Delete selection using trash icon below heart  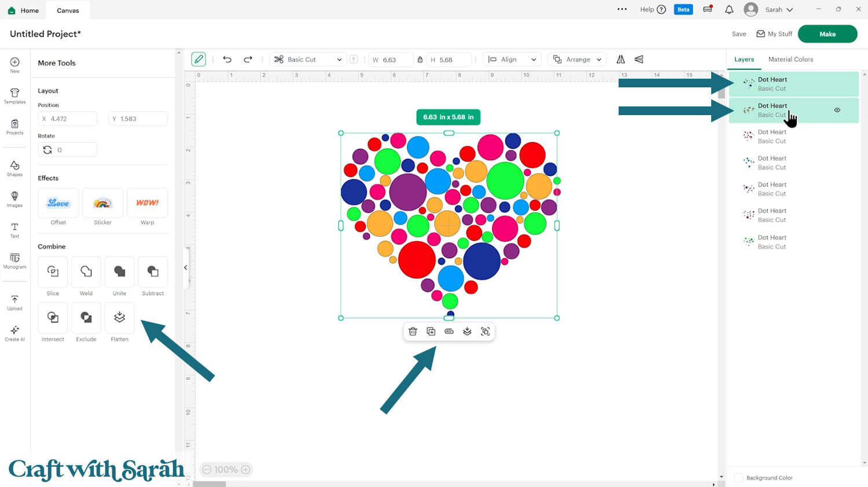point(413,331)
